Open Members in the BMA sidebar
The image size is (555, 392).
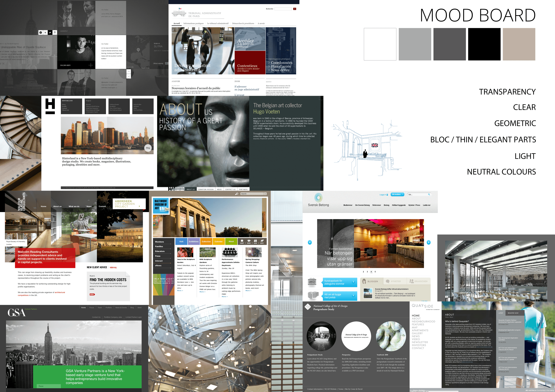(x=159, y=242)
